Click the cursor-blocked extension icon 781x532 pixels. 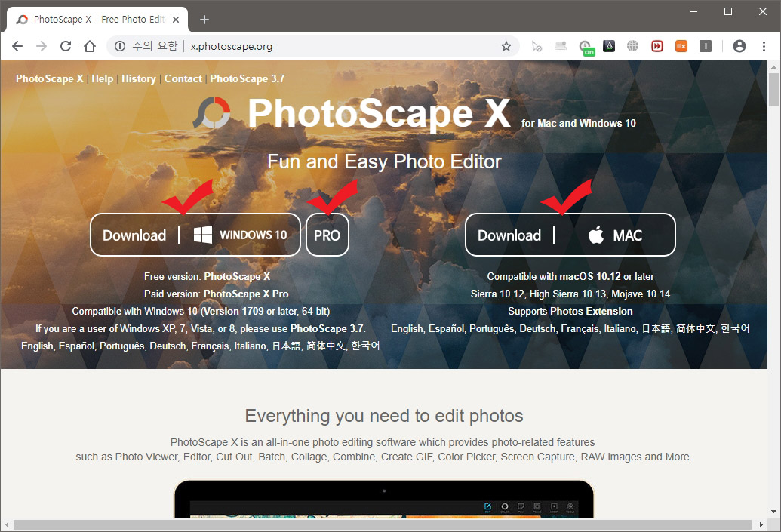click(x=537, y=46)
